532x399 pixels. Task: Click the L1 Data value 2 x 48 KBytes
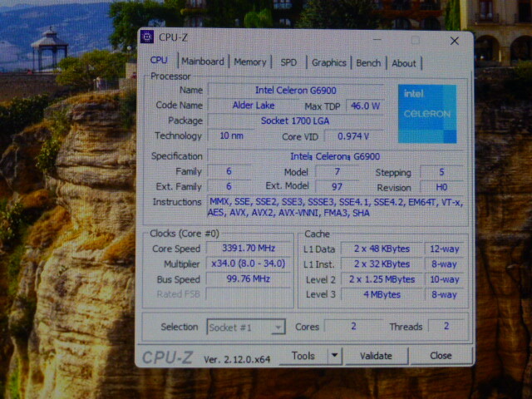point(382,249)
